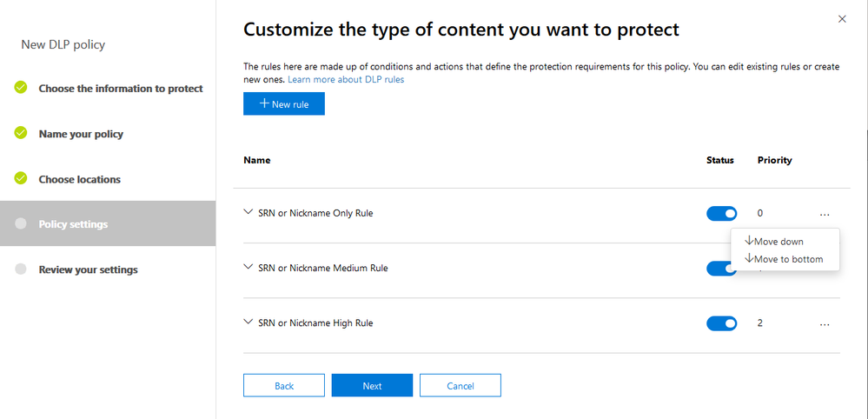The height and width of the screenshot is (419, 868).
Task: Select the Review your settings step
Action: click(88, 270)
